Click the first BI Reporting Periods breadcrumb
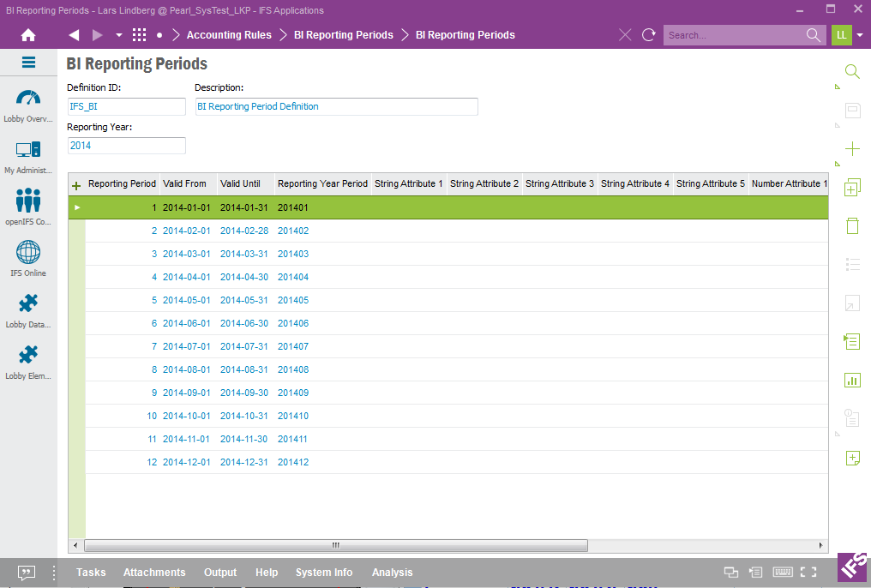871x588 pixels. click(x=343, y=35)
